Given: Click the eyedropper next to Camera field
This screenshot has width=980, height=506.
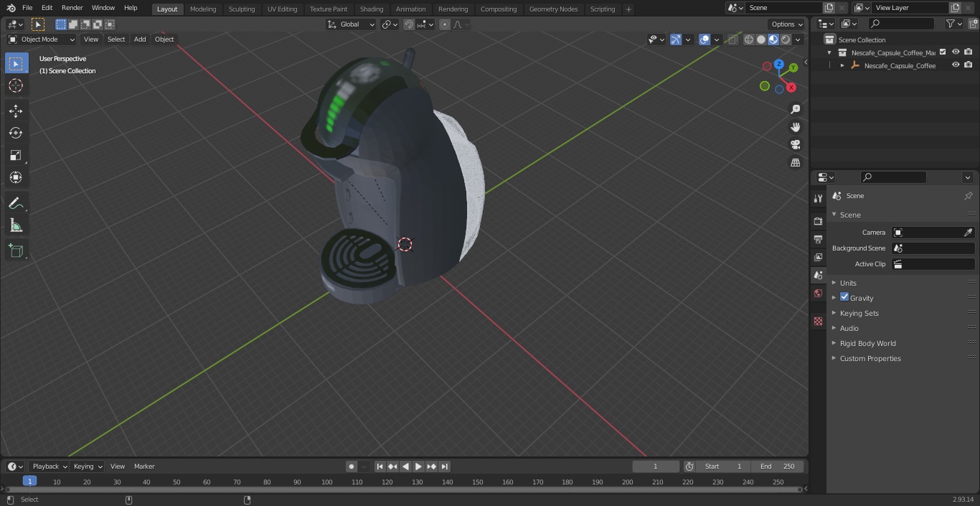Looking at the screenshot, I should (968, 233).
